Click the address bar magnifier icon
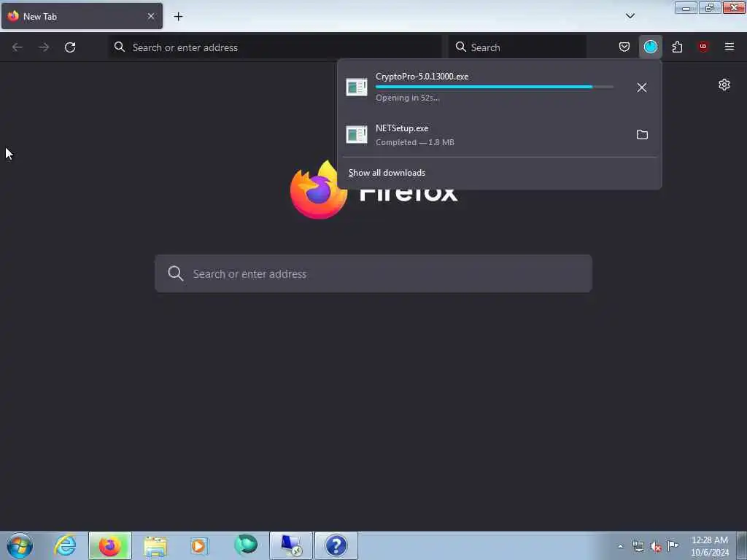 coord(120,47)
